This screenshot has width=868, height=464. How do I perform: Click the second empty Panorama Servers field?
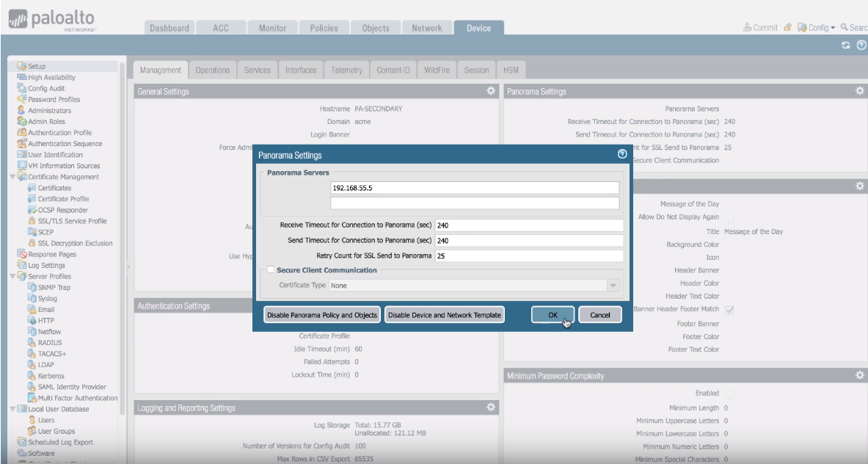[475, 203]
